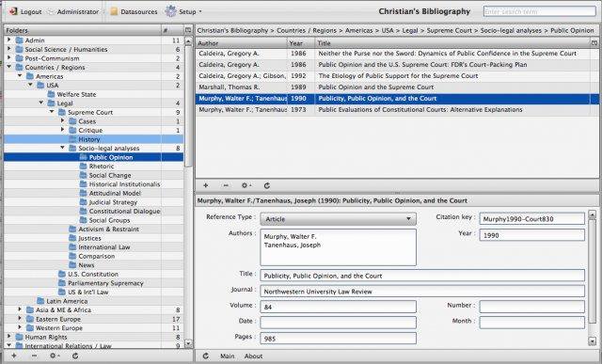The image size is (602, 364).
Task: Expand the Social Science / Humanities folder
Action: [x=8, y=49]
